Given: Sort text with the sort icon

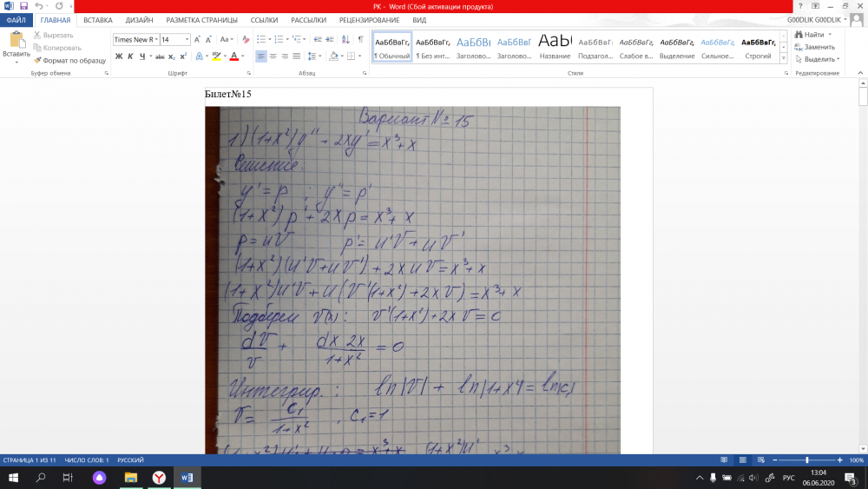Looking at the screenshot, I should tap(345, 39).
